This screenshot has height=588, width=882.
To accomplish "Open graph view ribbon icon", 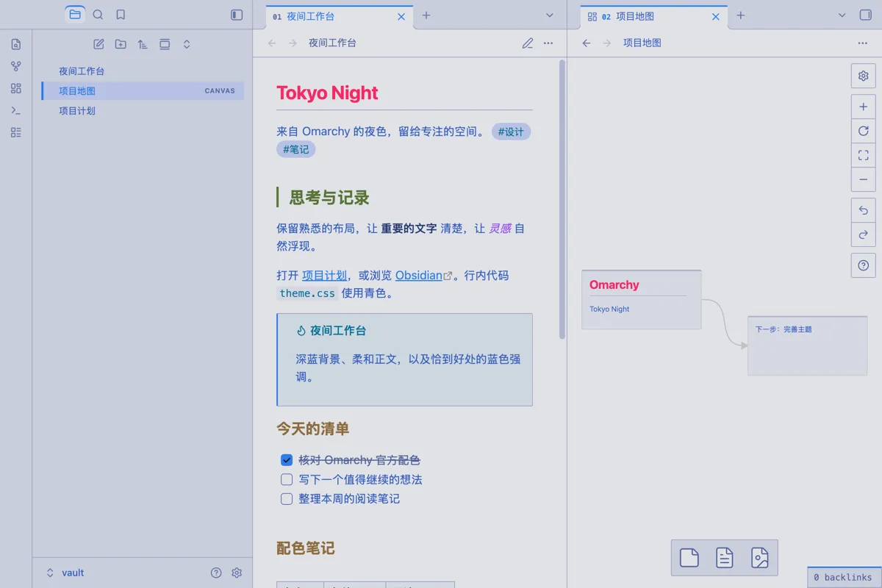I will [16, 66].
